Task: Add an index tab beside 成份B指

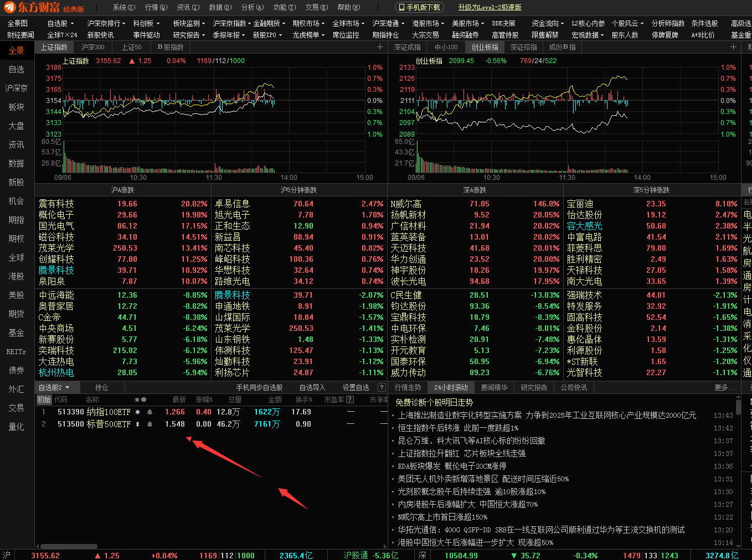Action: 733,47
